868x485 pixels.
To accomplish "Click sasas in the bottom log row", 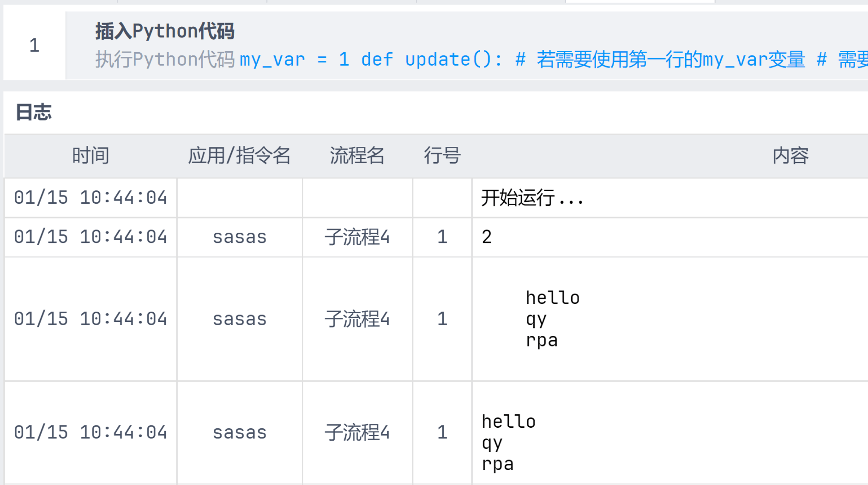I will (239, 433).
